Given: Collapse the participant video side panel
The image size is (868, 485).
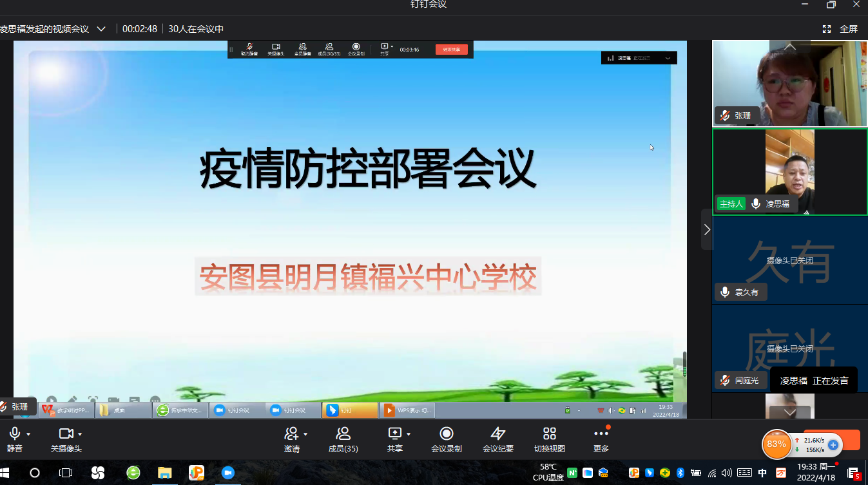Looking at the screenshot, I should tap(707, 229).
